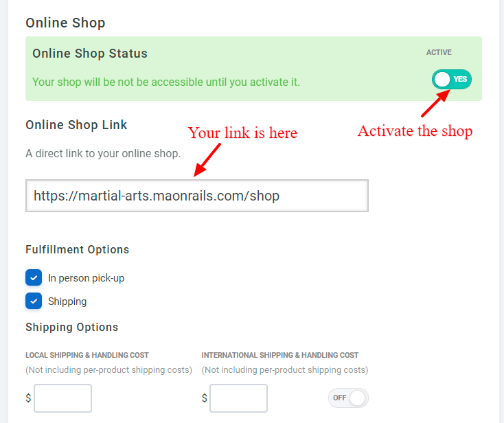Focus the international shipping cost input box
Image resolution: width=504 pixels, height=423 pixels.
coord(238,398)
